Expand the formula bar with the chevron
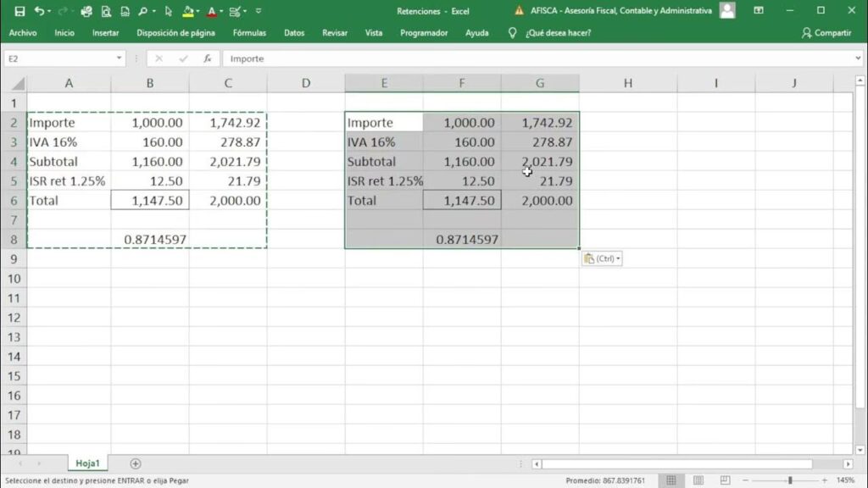Image resolution: width=868 pixels, height=488 pixels. [x=858, y=58]
